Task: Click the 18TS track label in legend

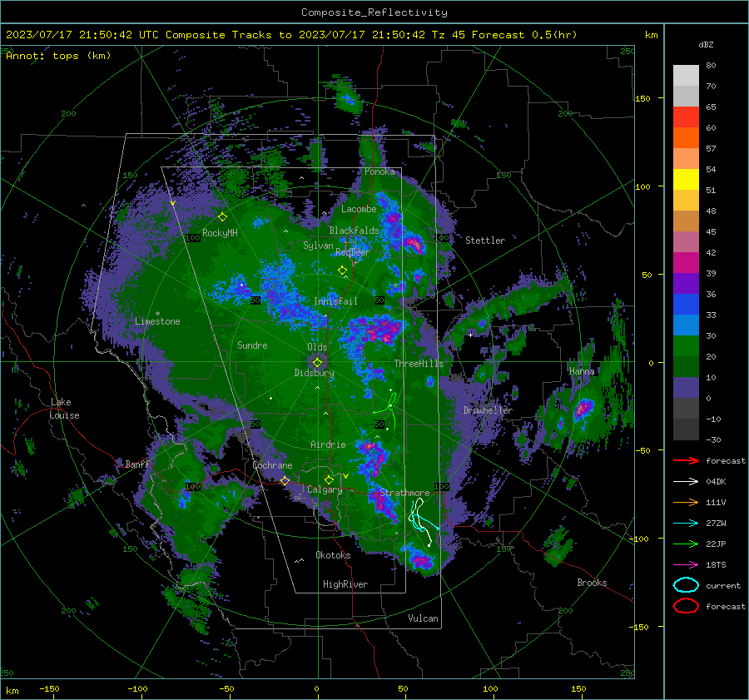Action: 716,565
